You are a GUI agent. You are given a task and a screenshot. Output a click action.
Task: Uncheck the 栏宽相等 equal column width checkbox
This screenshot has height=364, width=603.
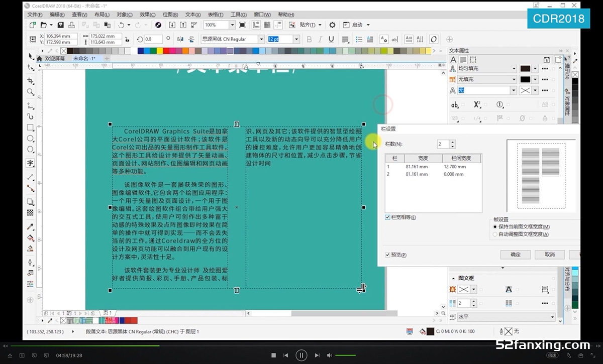(x=387, y=217)
